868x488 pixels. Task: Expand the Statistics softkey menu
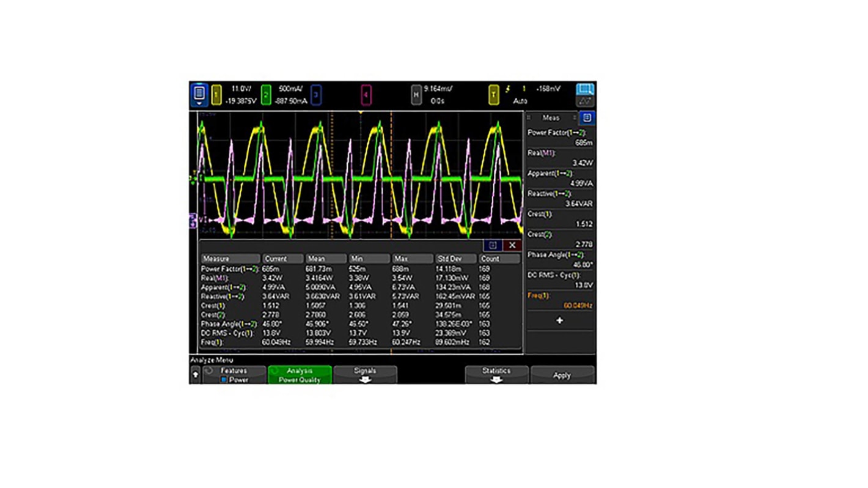pos(496,375)
